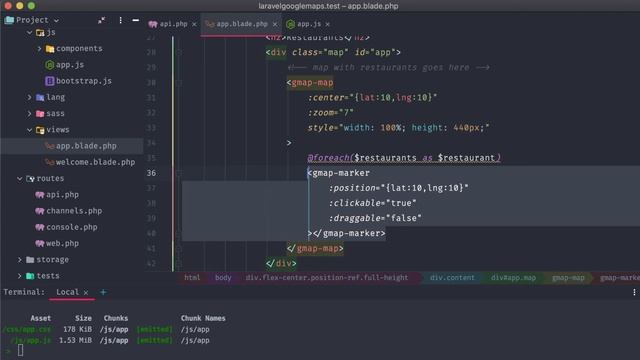
Task: Click the web.php file icon
Action: pos(40,244)
